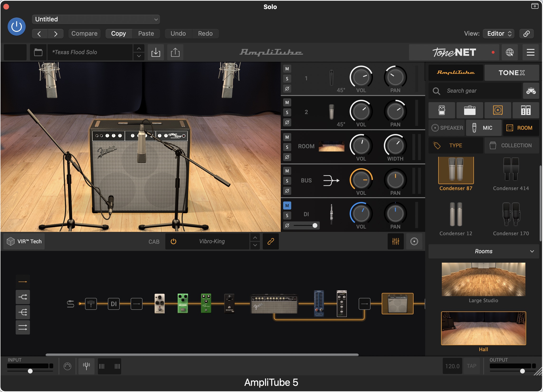Open the VIR Tech button
Screen dimensions: 543x392
tap(24, 241)
